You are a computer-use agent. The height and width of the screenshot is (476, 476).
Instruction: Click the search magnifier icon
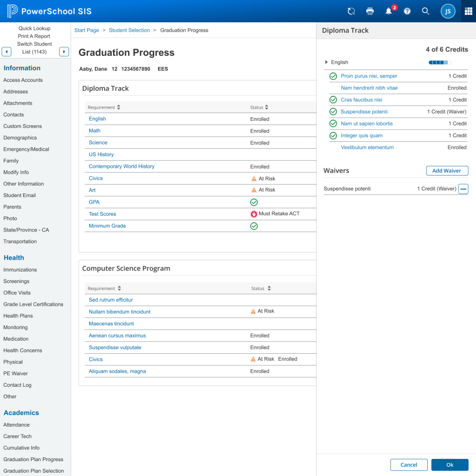425,11
